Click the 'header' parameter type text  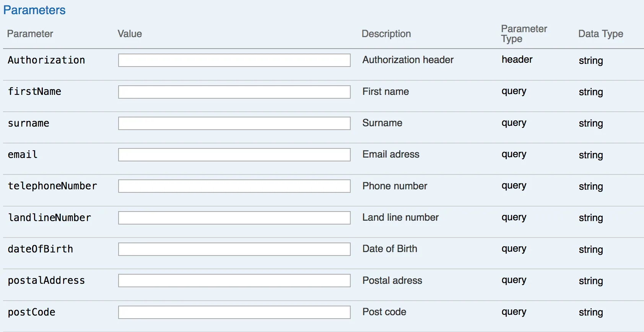click(517, 60)
